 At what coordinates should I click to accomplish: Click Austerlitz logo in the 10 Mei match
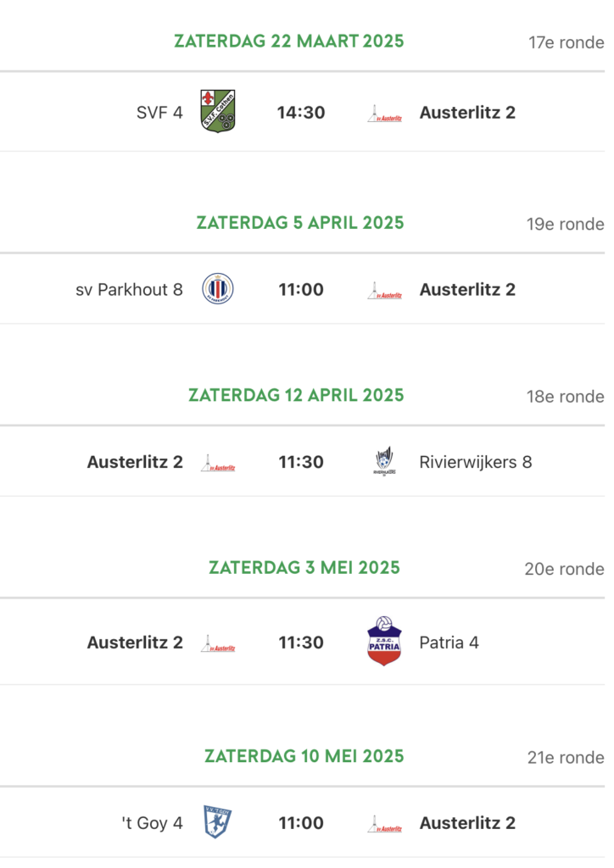click(x=384, y=823)
